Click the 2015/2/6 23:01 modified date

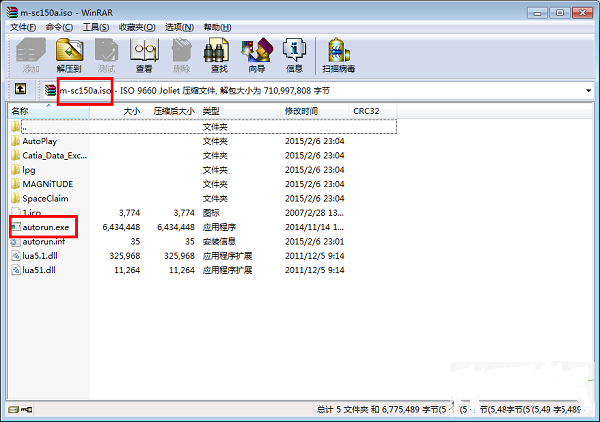(x=315, y=242)
